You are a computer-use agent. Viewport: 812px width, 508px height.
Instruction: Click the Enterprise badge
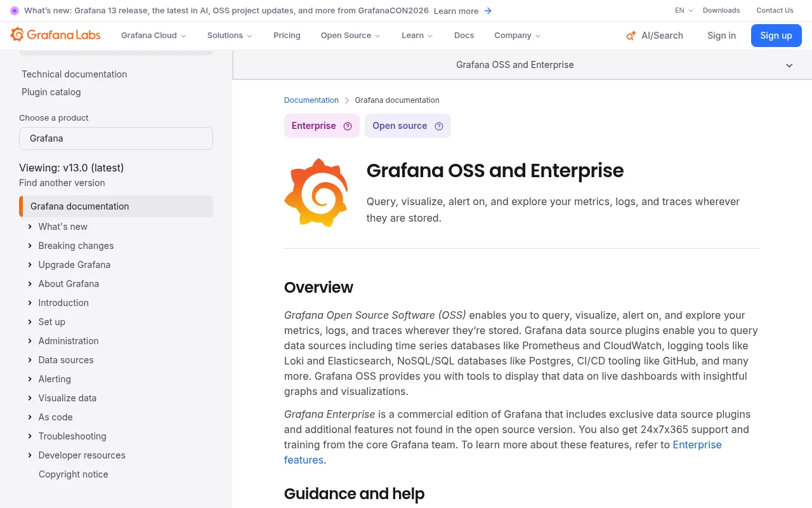coord(322,126)
